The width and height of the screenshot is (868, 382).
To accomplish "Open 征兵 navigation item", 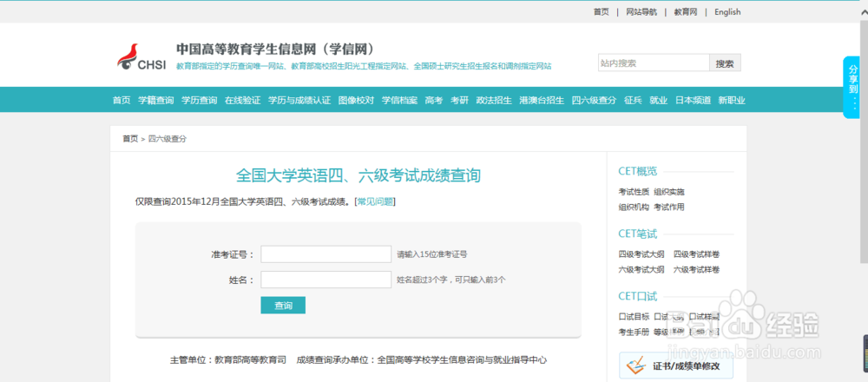I will 633,100.
